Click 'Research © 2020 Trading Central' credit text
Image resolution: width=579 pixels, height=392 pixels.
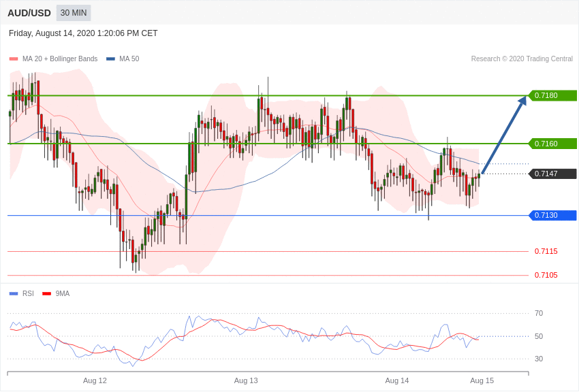coord(522,59)
